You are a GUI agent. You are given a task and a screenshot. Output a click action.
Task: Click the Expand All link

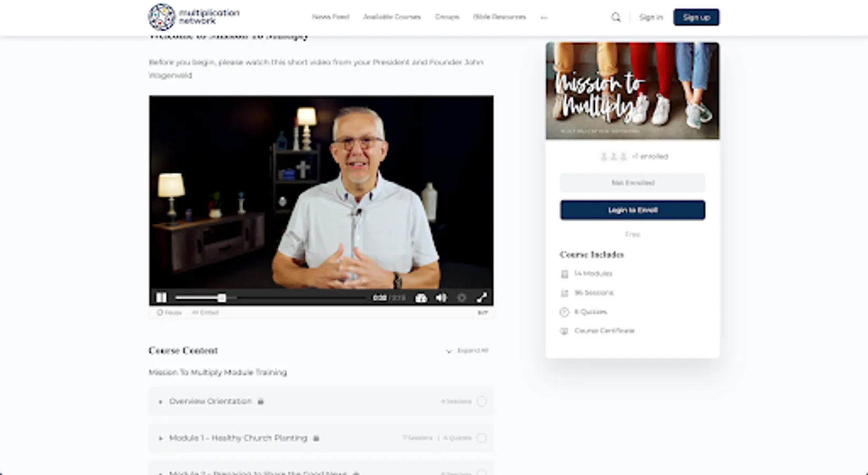(x=472, y=350)
